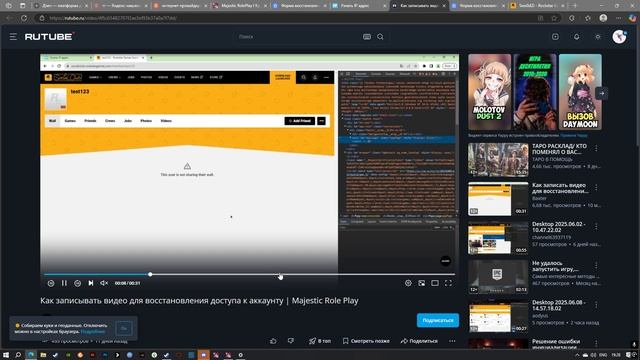Add this page to favorites star
This screenshot has height=360, width=640.
[554, 18]
